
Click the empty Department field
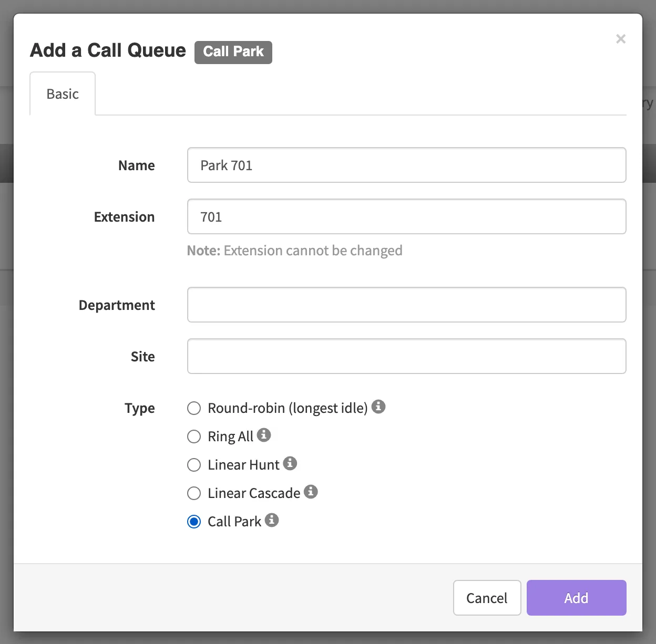pos(406,305)
